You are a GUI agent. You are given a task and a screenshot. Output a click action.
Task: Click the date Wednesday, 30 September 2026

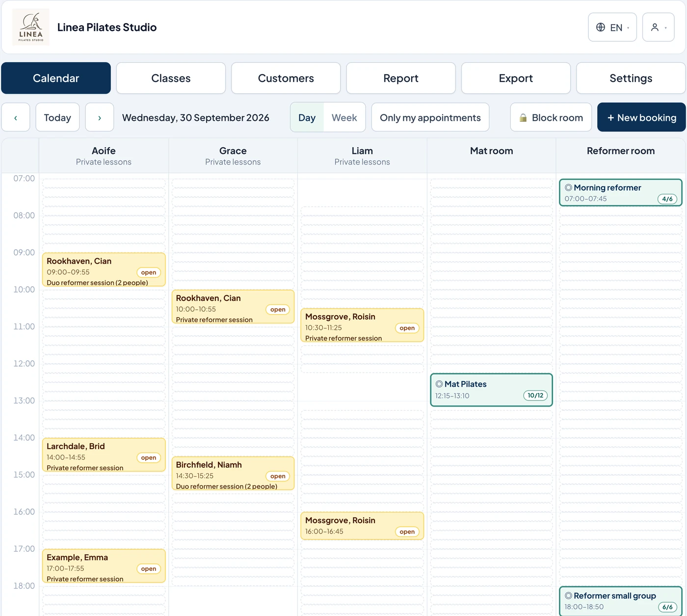196,118
